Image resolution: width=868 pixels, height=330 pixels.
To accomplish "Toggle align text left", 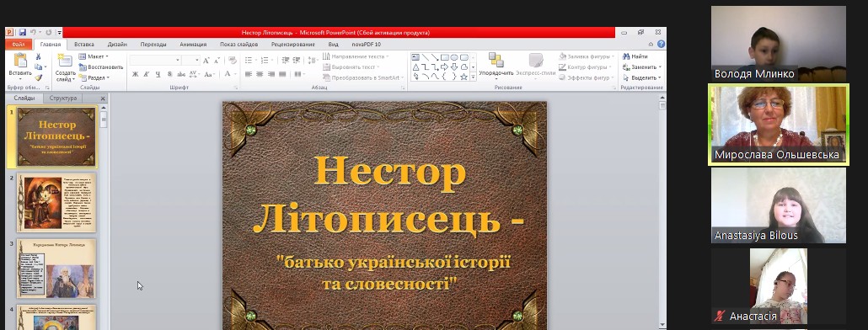I will pyautogui.click(x=249, y=74).
